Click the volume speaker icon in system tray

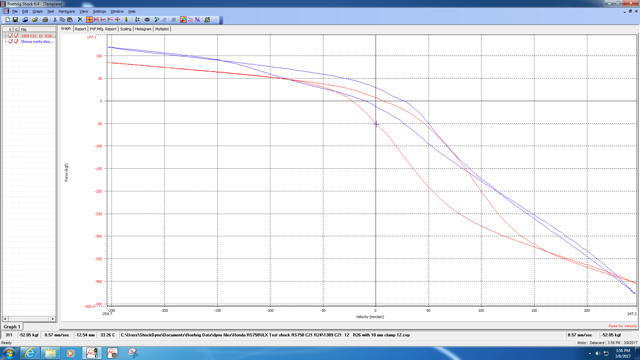click(598, 353)
